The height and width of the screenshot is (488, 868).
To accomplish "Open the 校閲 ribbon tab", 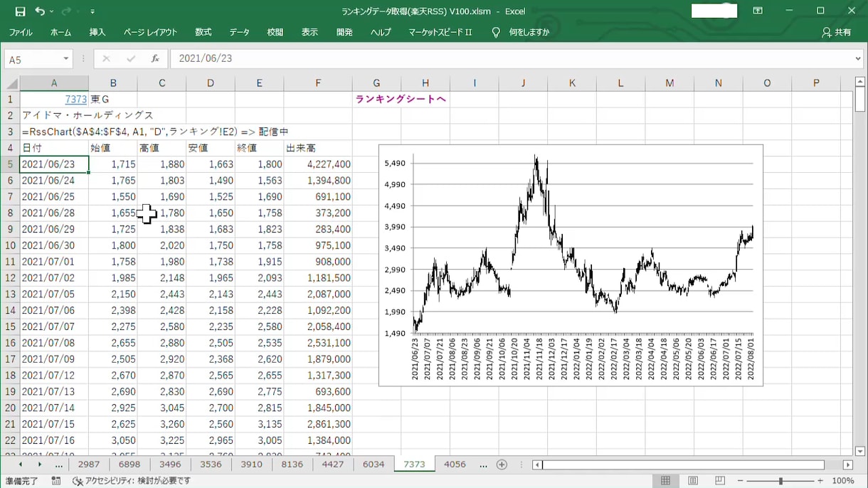I will (275, 32).
